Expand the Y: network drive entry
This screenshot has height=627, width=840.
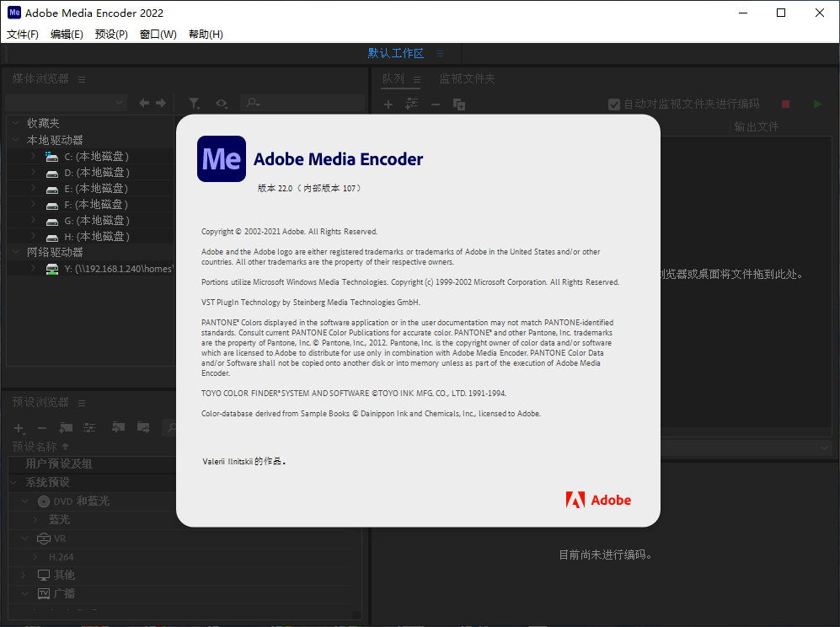click(x=33, y=268)
